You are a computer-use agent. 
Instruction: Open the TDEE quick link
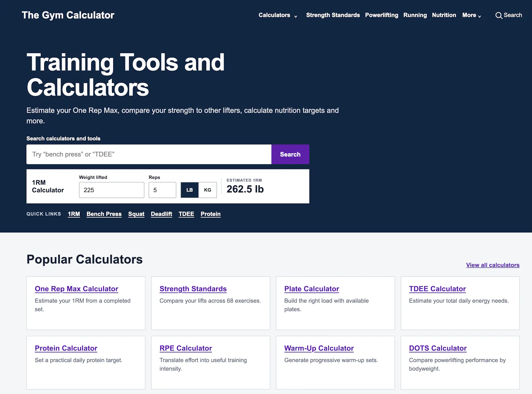click(186, 214)
